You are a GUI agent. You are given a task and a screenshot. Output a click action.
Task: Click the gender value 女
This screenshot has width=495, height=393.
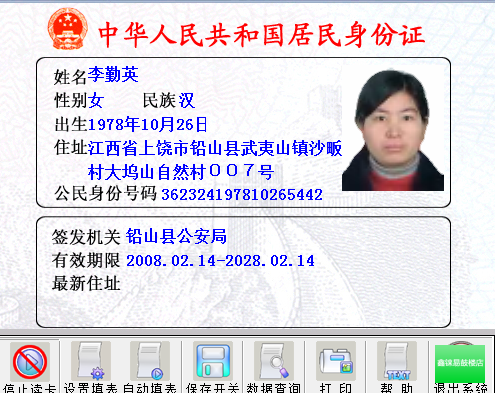pos(96,100)
